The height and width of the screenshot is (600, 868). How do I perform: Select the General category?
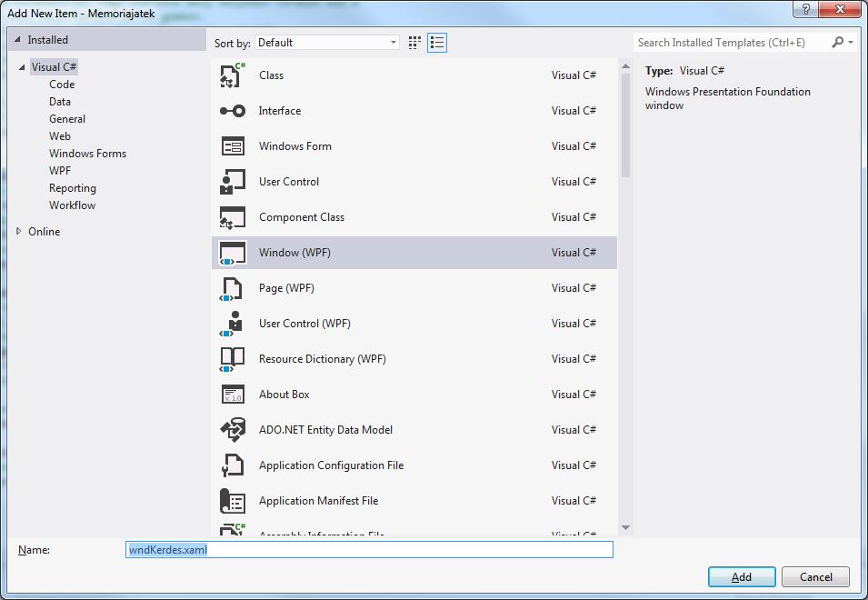[67, 118]
